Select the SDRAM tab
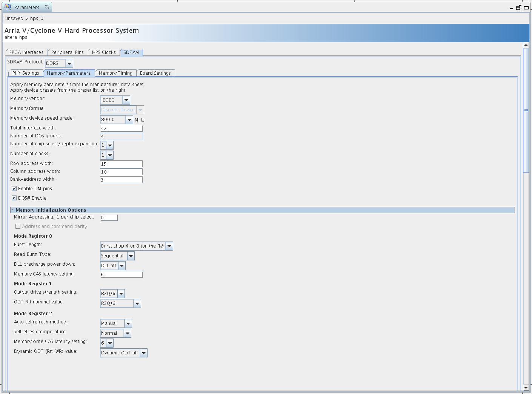The width and height of the screenshot is (532, 394). point(131,52)
